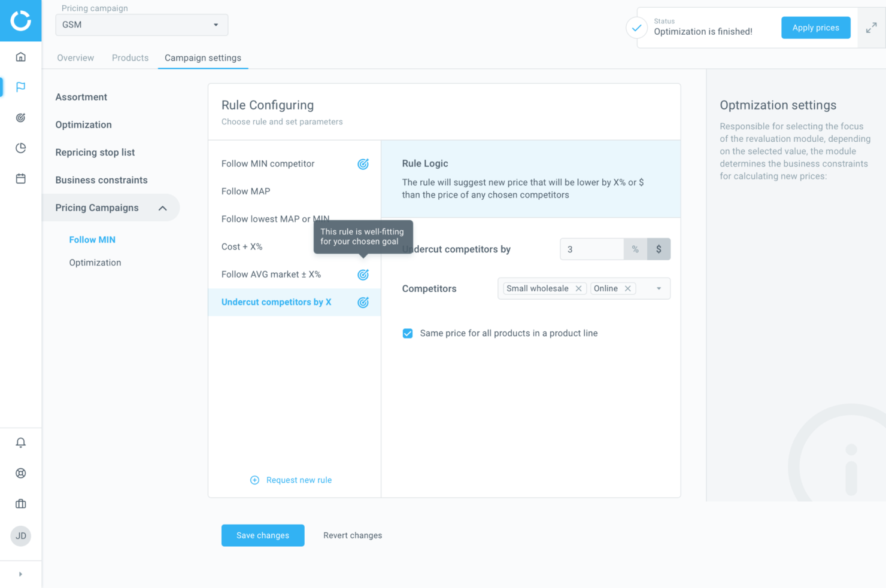The image size is (886, 588).
Task: Click the Small wholesale tag label
Action: pos(537,288)
